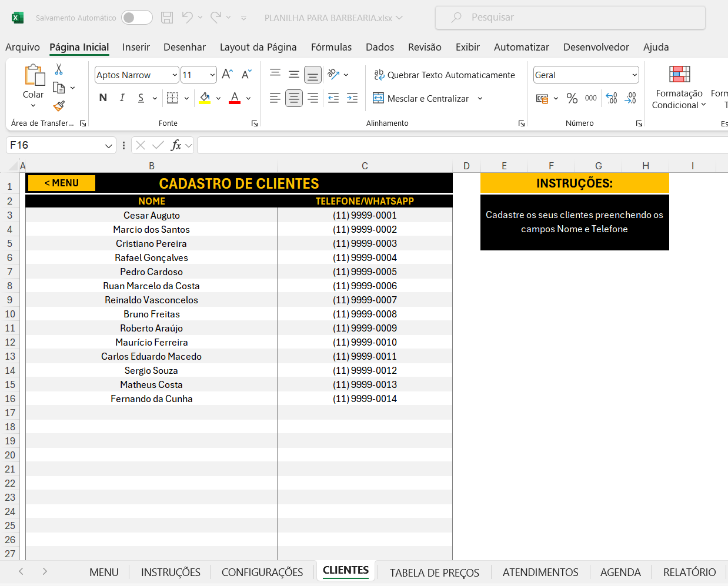Open the Inserir ribbon tab
Viewport: 728px width, 586px height.
(x=136, y=47)
